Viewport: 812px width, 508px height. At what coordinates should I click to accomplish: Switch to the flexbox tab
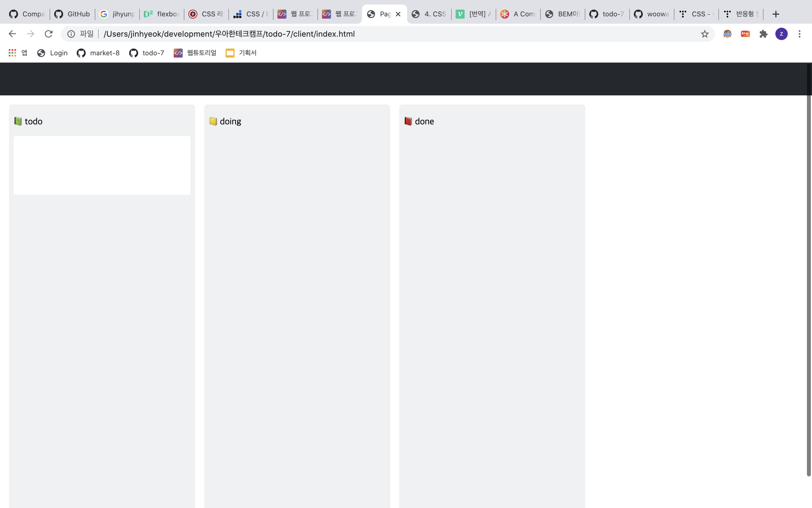pos(162,14)
